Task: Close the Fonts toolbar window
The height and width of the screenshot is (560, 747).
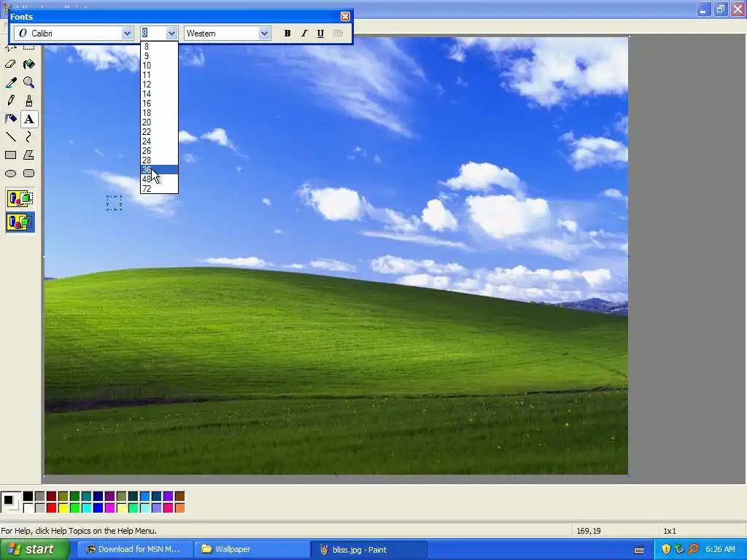Action: [x=345, y=17]
